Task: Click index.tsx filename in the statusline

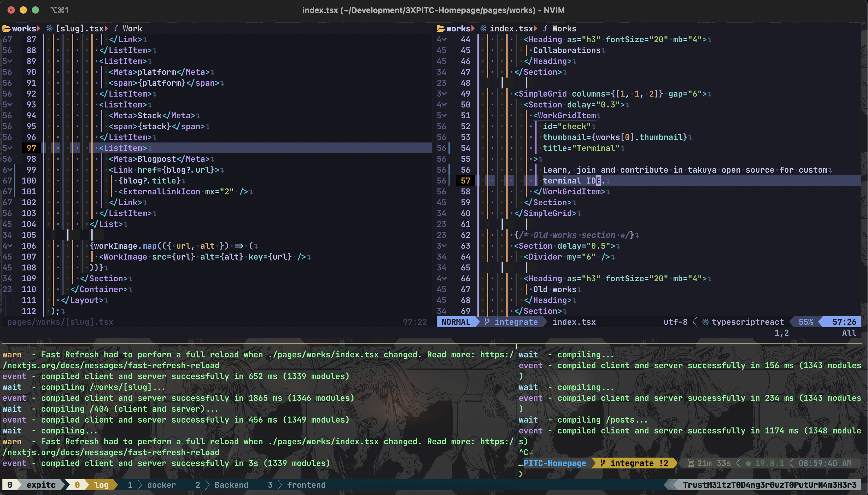Action: coord(574,322)
